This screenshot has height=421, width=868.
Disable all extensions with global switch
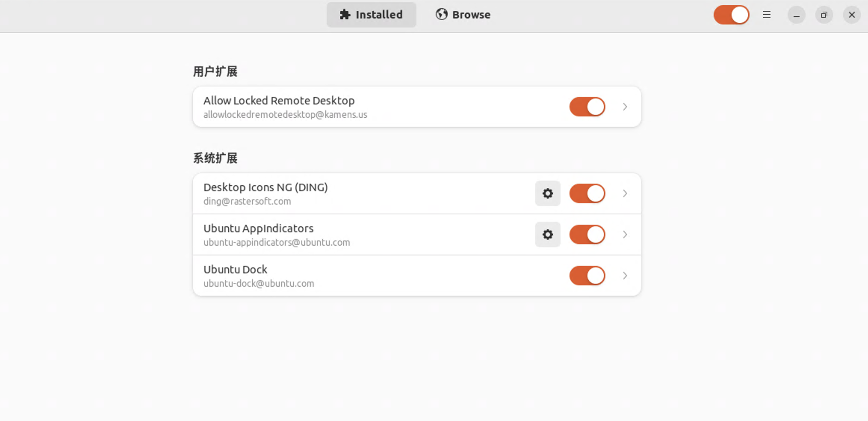click(731, 15)
